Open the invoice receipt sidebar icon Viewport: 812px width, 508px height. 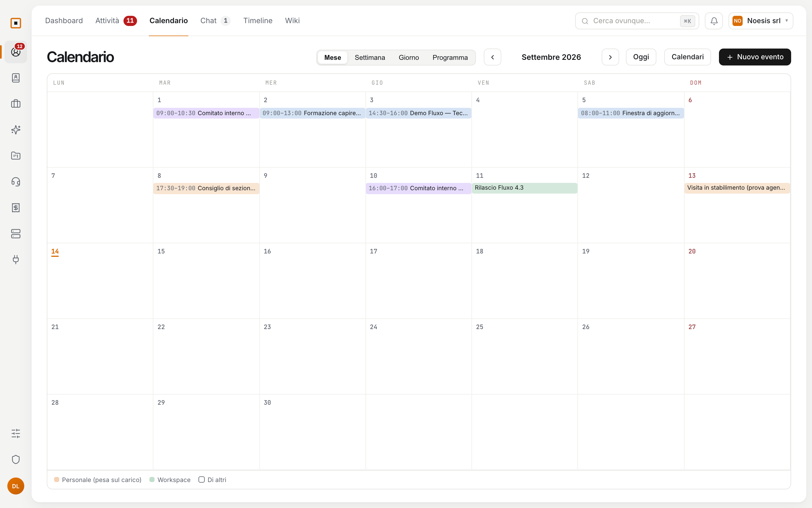coord(16,208)
